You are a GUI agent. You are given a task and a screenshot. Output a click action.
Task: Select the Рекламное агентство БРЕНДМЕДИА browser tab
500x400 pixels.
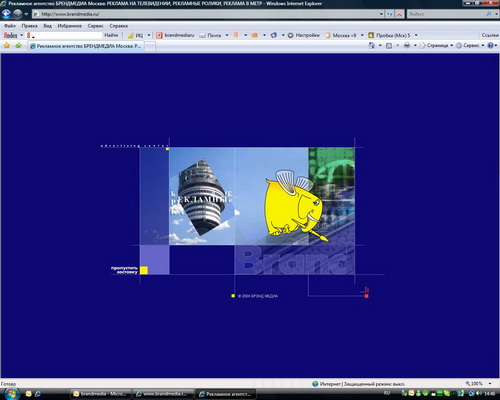point(86,46)
